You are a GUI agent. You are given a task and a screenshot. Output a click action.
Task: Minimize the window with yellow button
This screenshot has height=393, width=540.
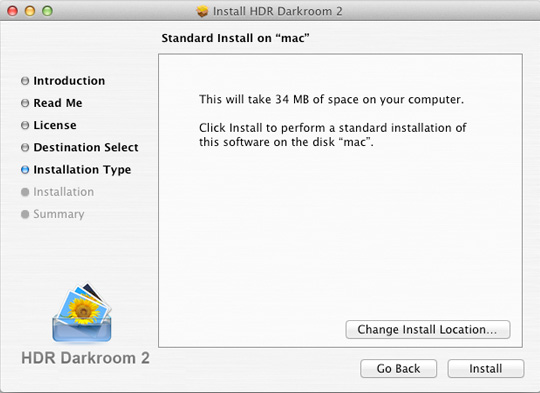coord(30,11)
